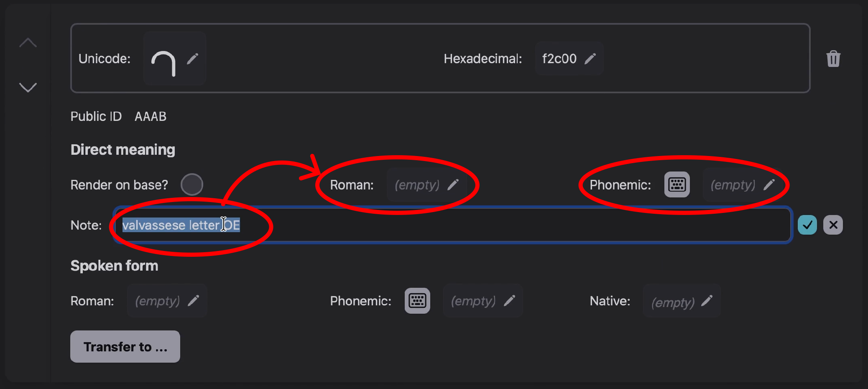868x389 pixels.
Task: Toggle the Render on base option
Action: click(x=192, y=184)
